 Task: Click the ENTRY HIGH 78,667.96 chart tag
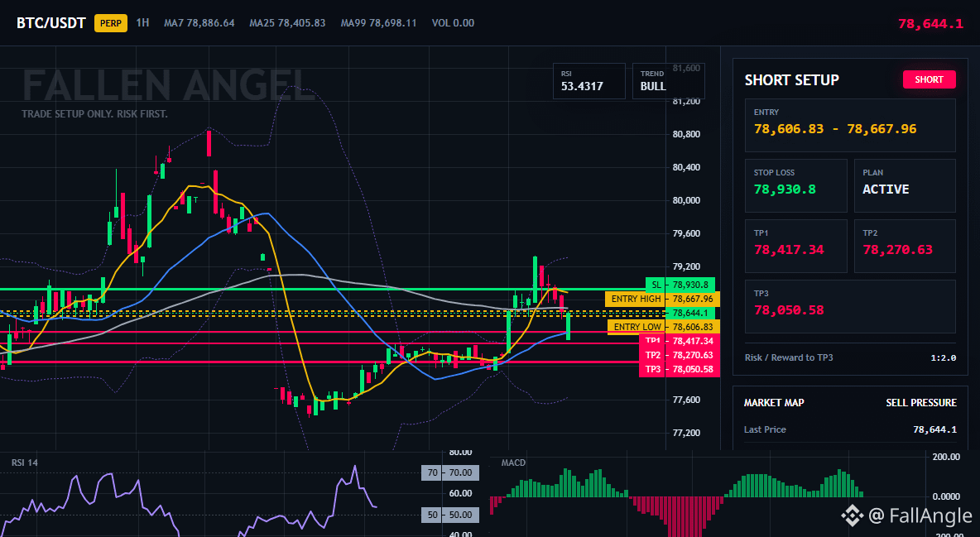coord(662,299)
